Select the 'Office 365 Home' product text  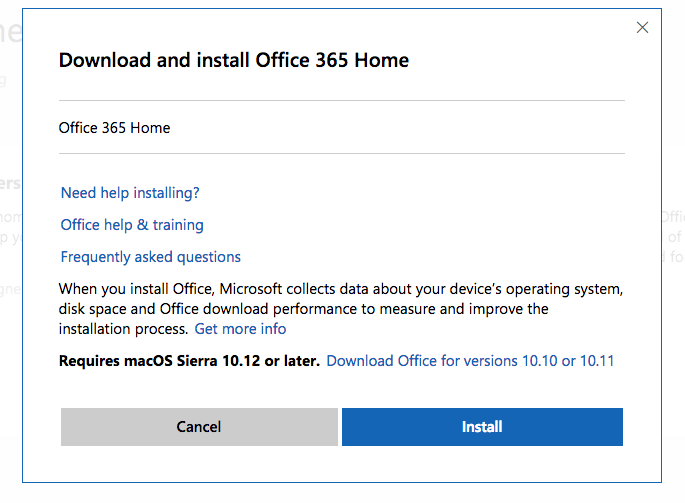[x=114, y=128]
